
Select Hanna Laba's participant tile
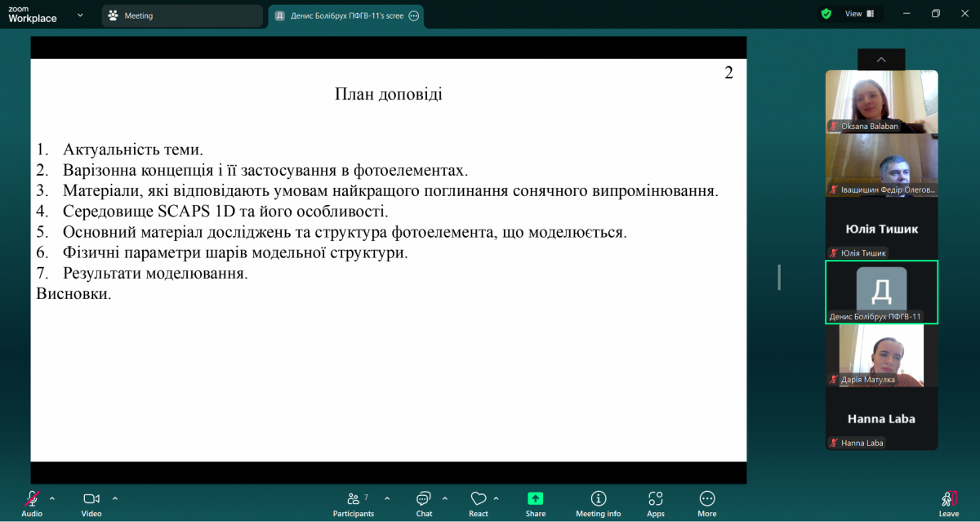[881, 418]
